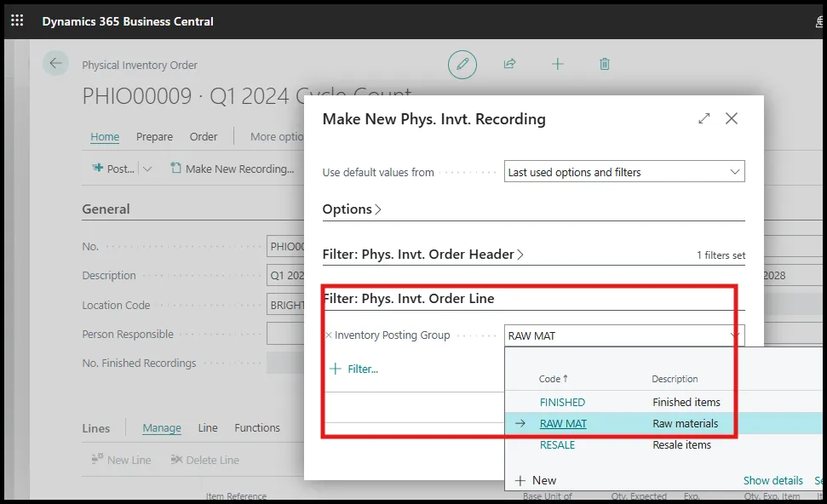This screenshot has height=504, width=827.
Task: Click the 'Finished items' description
Action: tap(686, 402)
